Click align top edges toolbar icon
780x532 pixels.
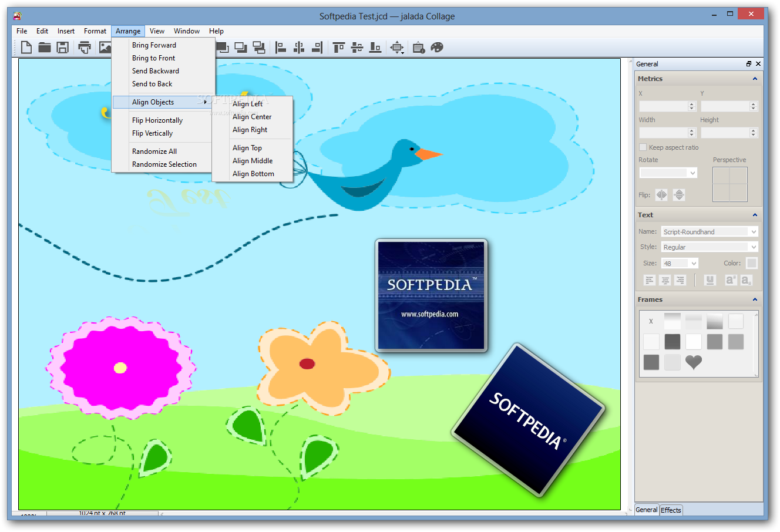coord(339,48)
